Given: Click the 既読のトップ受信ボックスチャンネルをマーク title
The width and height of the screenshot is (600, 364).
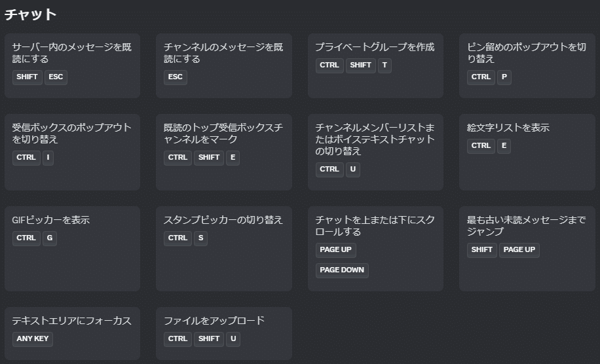Looking at the screenshot, I should point(223,133).
